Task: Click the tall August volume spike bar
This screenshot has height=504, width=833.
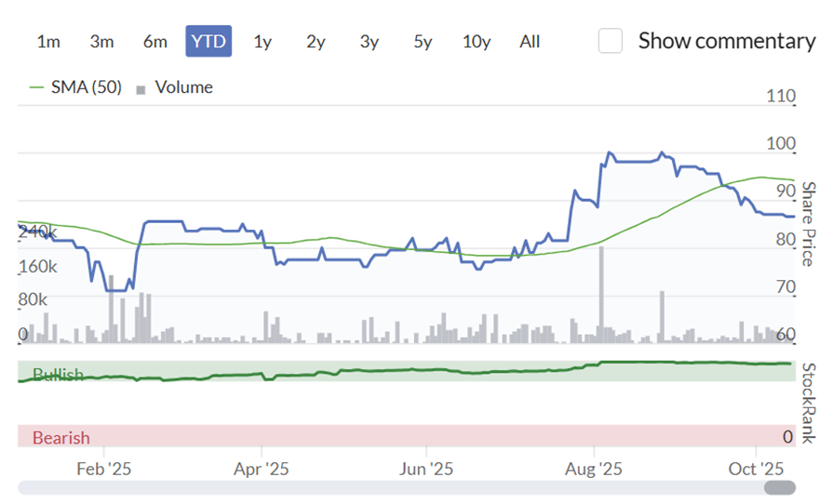Action: point(601,295)
